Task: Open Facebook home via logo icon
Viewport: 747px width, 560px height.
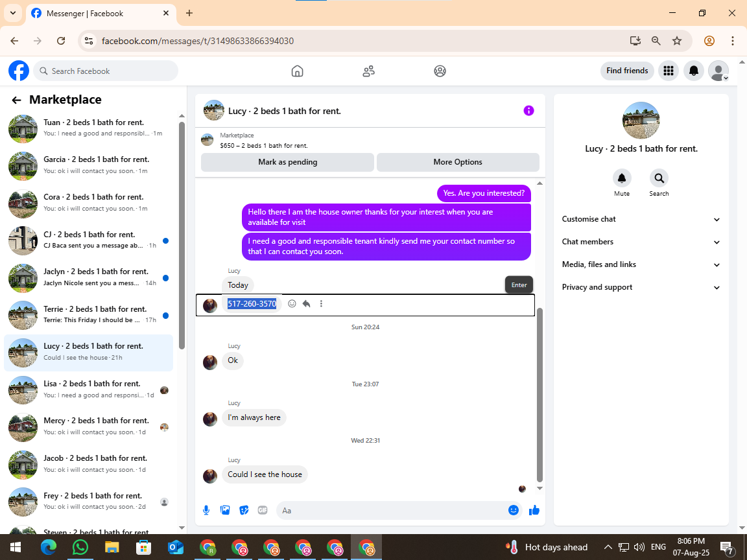Action: click(x=19, y=71)
